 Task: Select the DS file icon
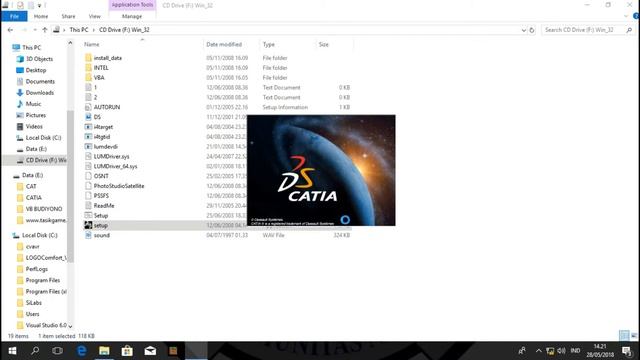pos(88,117)
